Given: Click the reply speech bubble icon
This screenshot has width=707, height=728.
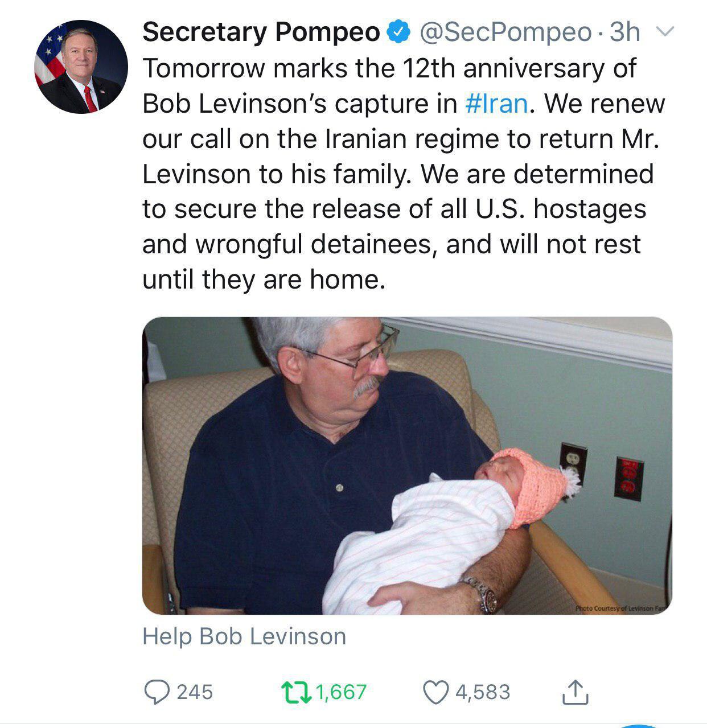Looking at the screenshot, I should (154, 692).
